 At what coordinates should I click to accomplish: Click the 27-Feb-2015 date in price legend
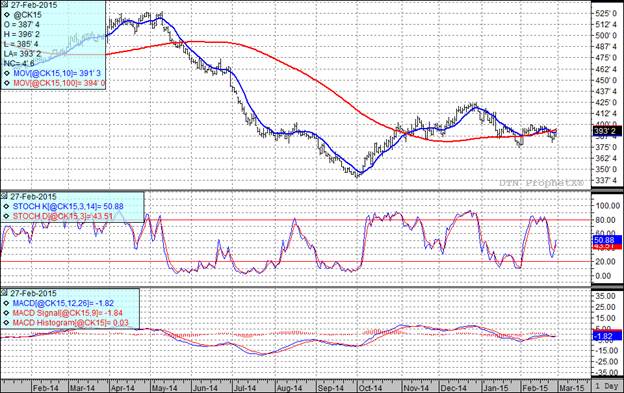pos(33,5)
